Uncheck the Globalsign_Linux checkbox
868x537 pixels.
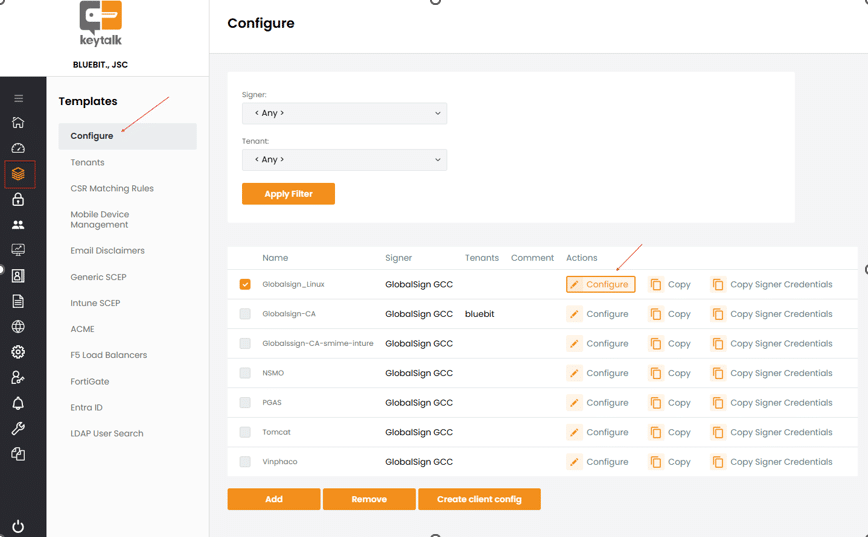[x=245, y=284]
